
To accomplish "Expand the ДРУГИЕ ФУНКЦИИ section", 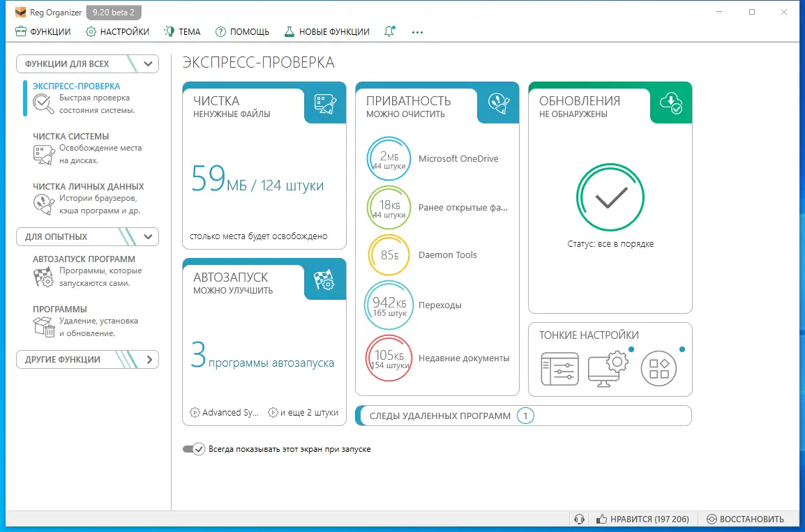I will (87, 359).
